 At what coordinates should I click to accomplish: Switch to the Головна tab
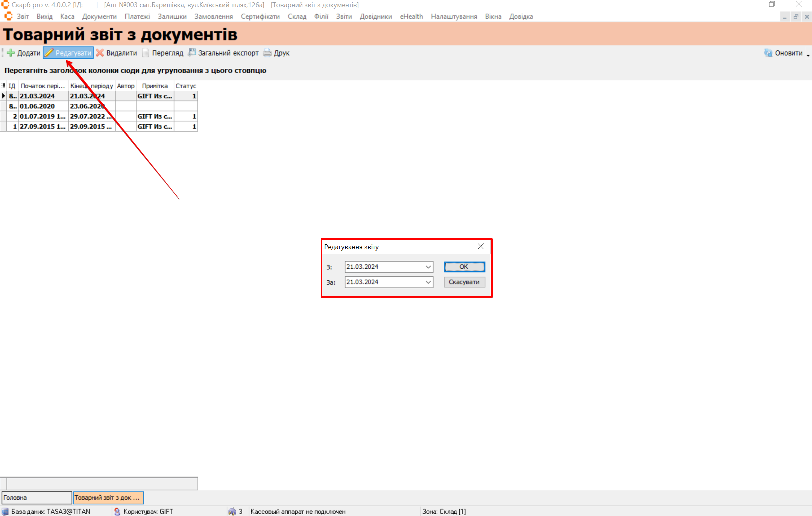36,498
